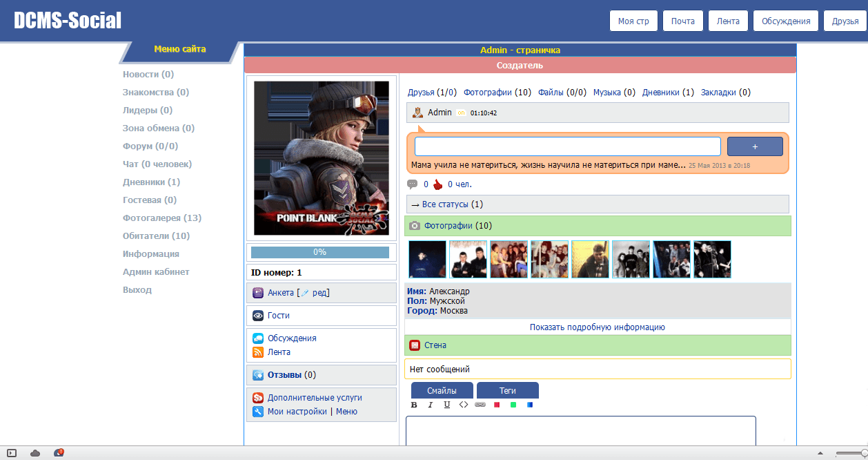868x460 pixels.
Task: Switch to the Смайлы tab
Action: pos(442,390)
